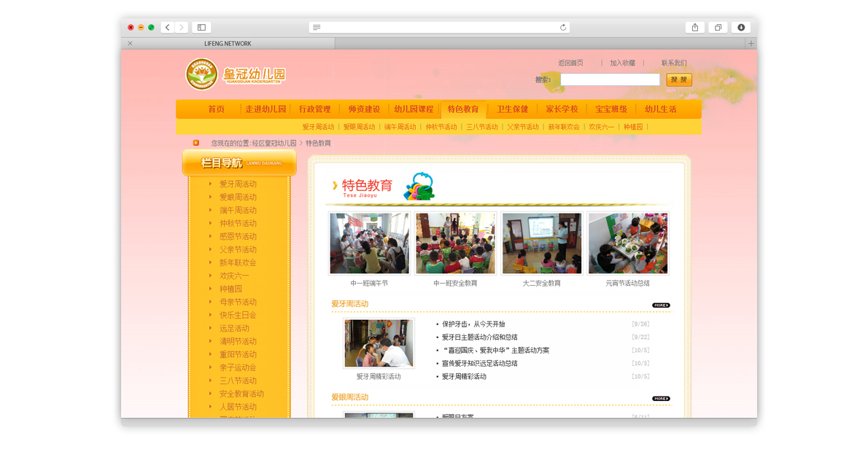This screenshot has width=868, height=449.
Task: Open article 保护牙齿，从今天开始
Action: click(473, 324)
